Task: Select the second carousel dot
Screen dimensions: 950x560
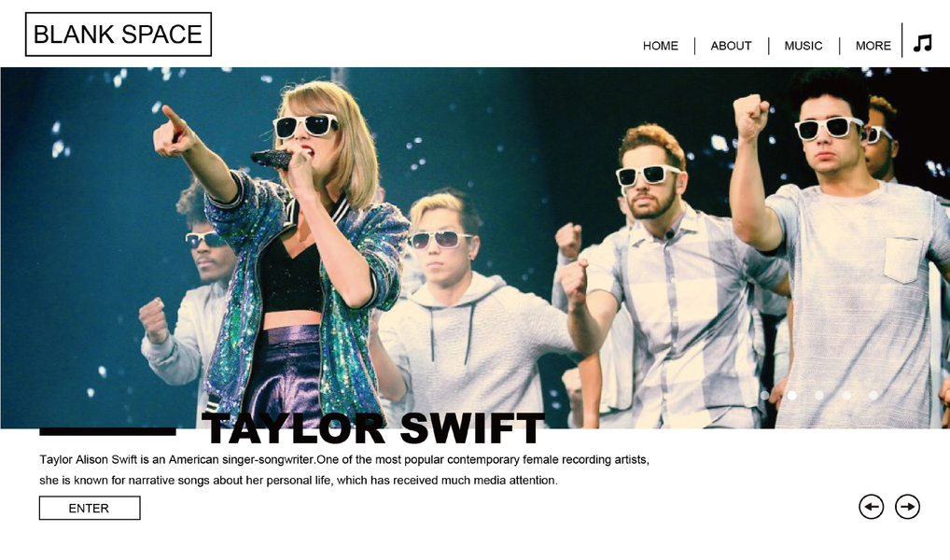Action: 792,395
